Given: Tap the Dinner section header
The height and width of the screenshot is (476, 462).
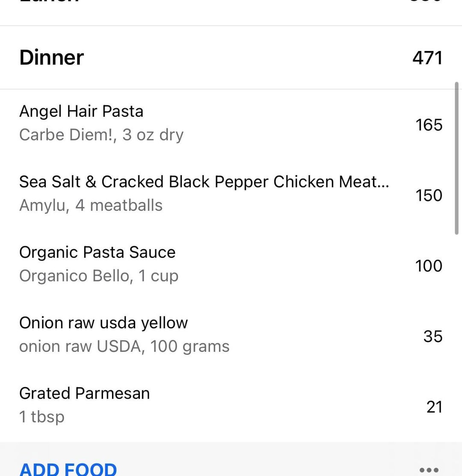Looking at the screenshot, I should [51, 57].
